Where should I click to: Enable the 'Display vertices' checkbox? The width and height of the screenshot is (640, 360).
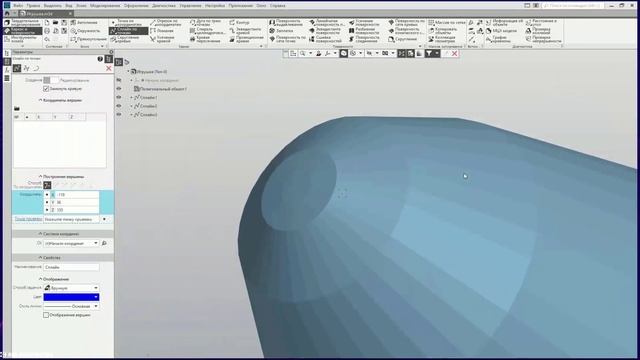point(46,315)
